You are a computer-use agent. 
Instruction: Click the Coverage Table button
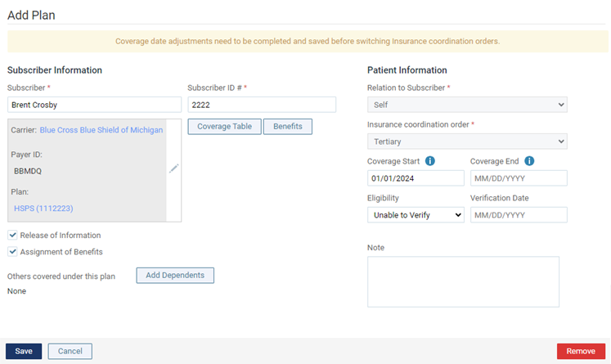(224, 127)
